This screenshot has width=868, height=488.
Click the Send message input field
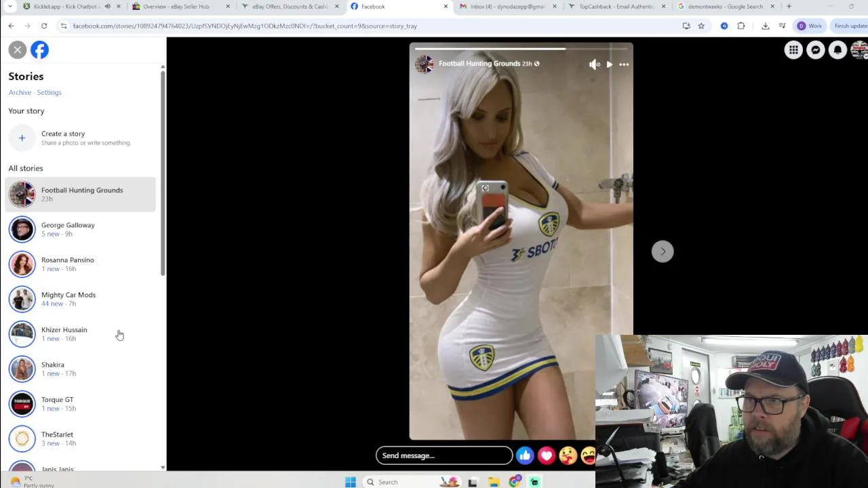[444, 455]
